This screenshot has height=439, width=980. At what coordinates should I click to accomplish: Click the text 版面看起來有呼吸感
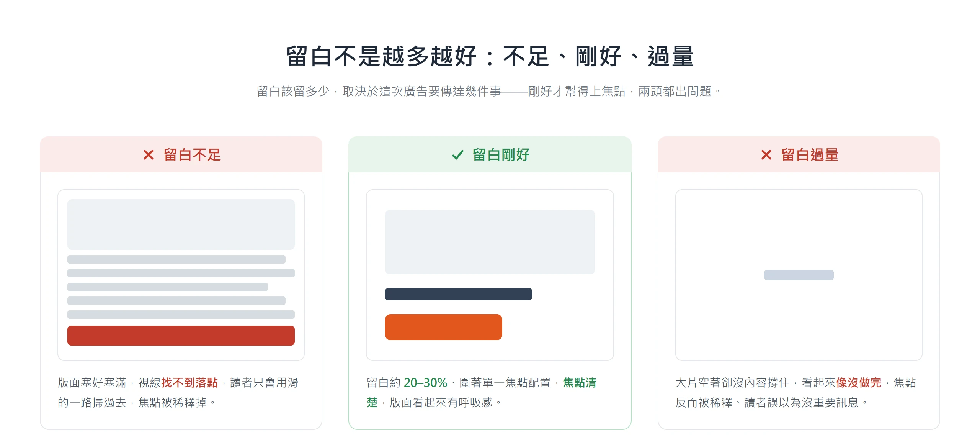pos(441,403)
